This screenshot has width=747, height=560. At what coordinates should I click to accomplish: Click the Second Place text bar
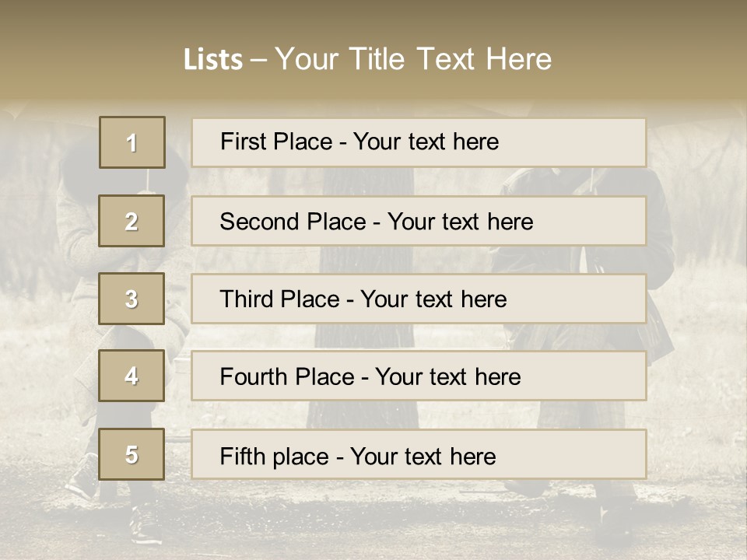click(x=419, y=221)
